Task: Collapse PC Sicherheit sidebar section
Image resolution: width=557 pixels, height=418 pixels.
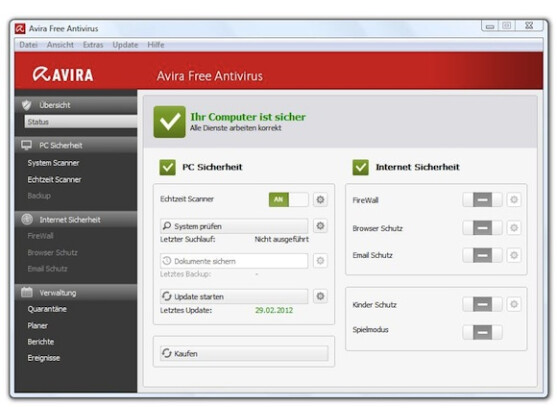Action: pyautogui.click(x=76, y=145)
